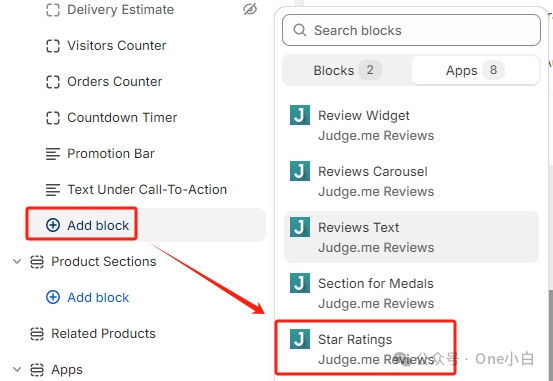Add the Star Ratings app block
The image size is (553, 381).
point(365,347)
